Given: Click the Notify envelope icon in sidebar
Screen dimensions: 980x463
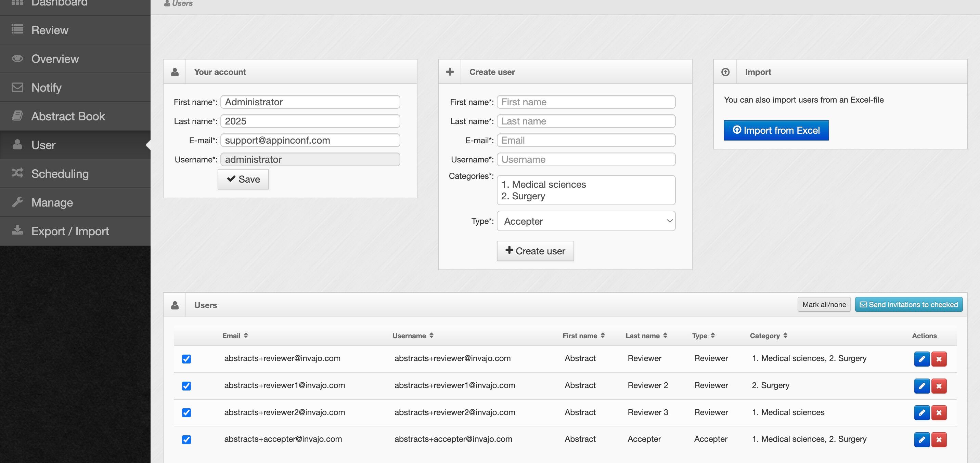Looking at the screenshot, I should click(17, 88).
